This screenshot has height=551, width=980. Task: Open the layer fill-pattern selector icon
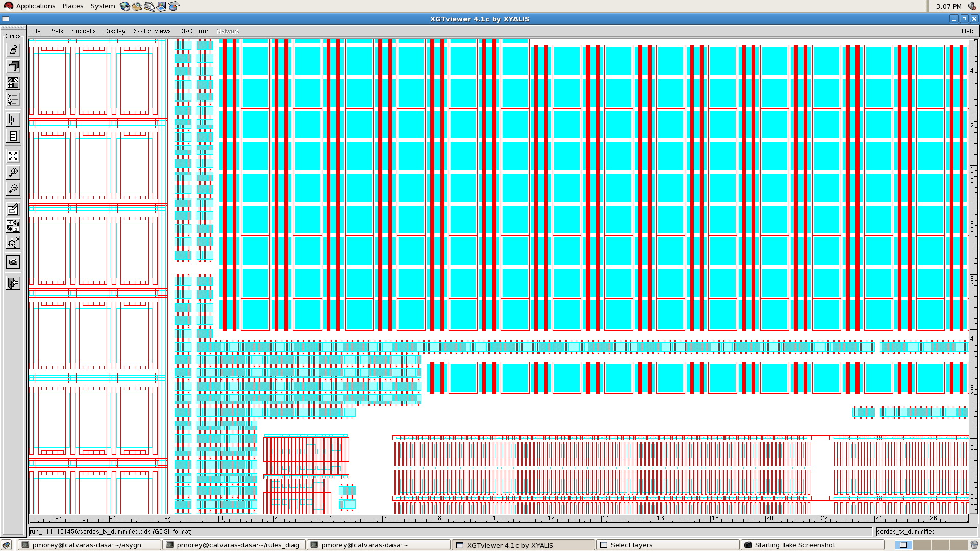pos(13,83)
